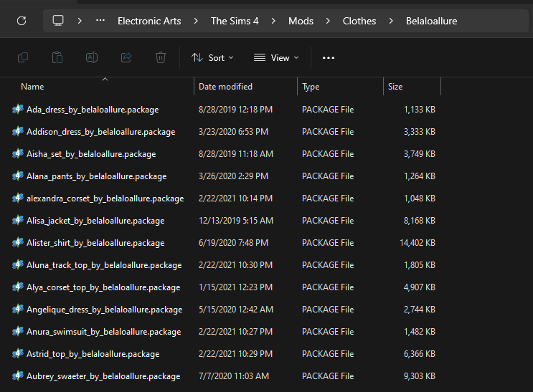
Task: Go to Clothes folder breadcrumb
Action: coord(359,21)
